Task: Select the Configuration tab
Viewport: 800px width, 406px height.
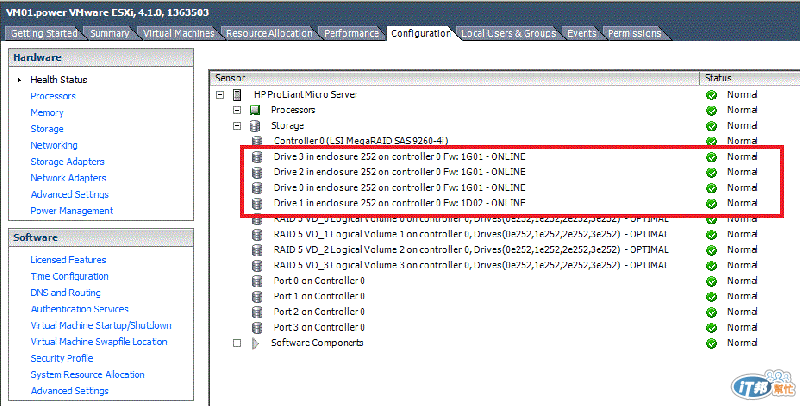Action: (420, 33)
